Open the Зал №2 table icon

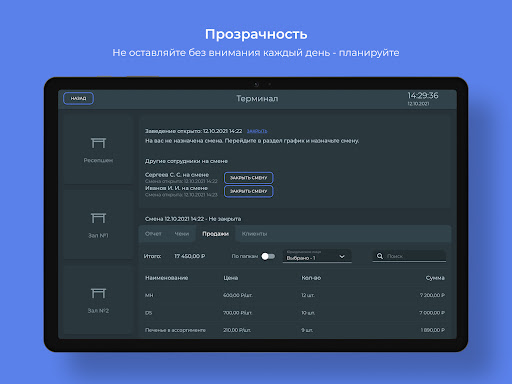coord(98,293)
